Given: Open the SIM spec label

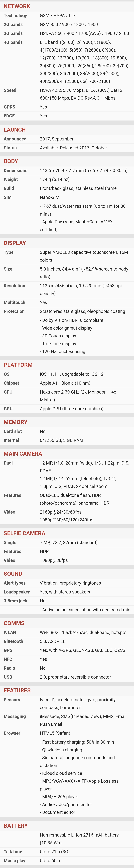Looking at the screenshot, I should coord(7,197).
